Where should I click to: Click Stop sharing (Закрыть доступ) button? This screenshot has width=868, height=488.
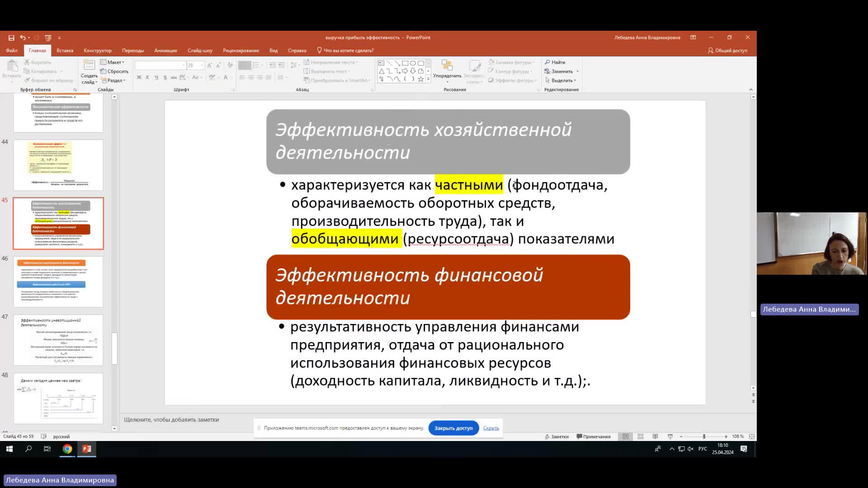click(x=453, y=428)
